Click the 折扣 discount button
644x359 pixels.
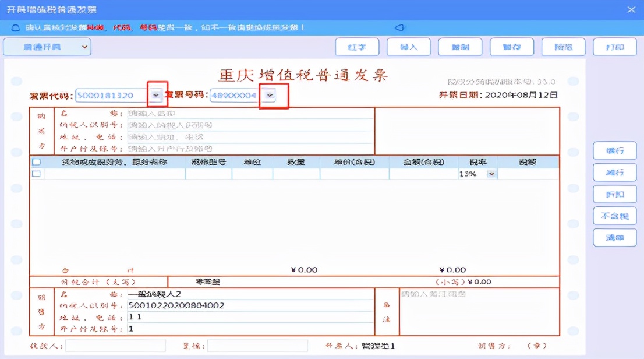coord(615,195)
